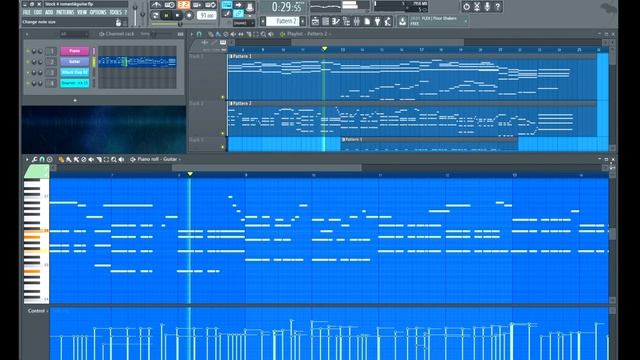Click the record transport button

[x=189, y=16]
